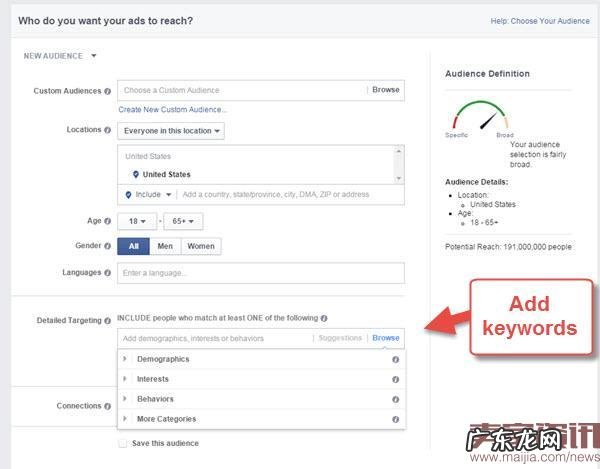
Task: Click the More Categories row info icon
Action: coord(396,419)
